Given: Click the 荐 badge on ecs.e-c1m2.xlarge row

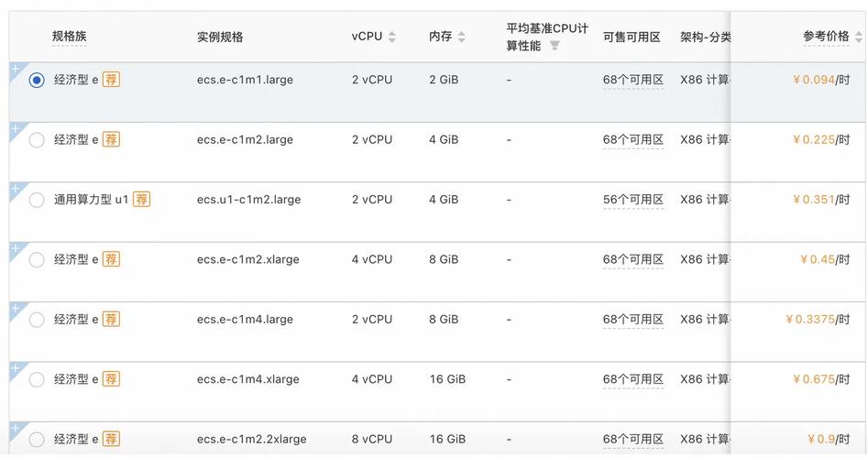Looking at the screenshot, I should [x=111, y=259].
